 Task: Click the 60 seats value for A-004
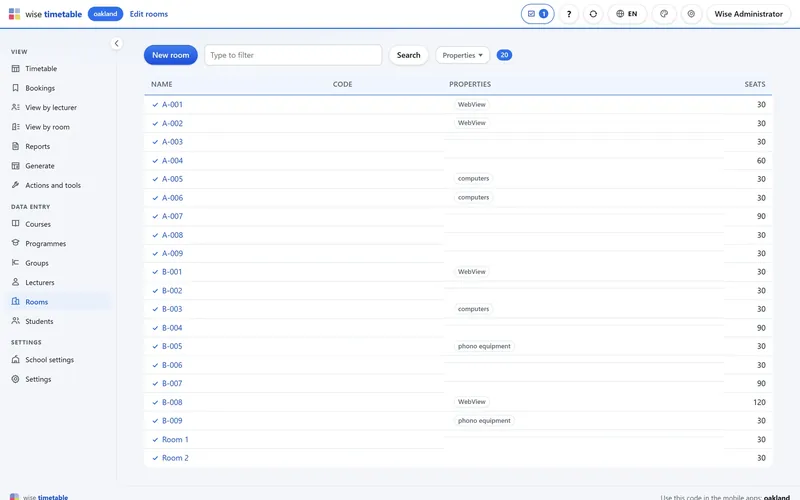(x=761, y=160)
